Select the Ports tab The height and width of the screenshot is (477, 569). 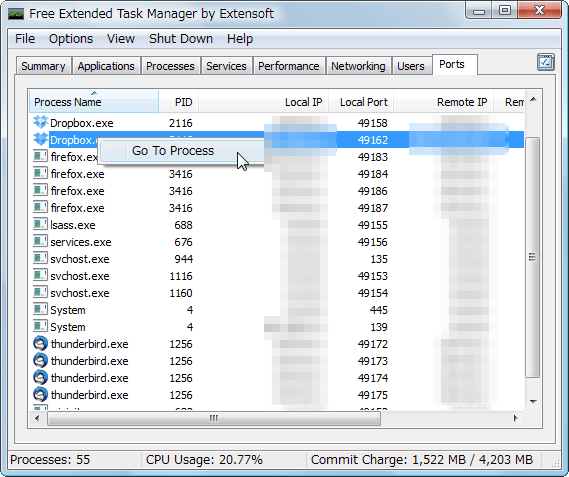455,65
